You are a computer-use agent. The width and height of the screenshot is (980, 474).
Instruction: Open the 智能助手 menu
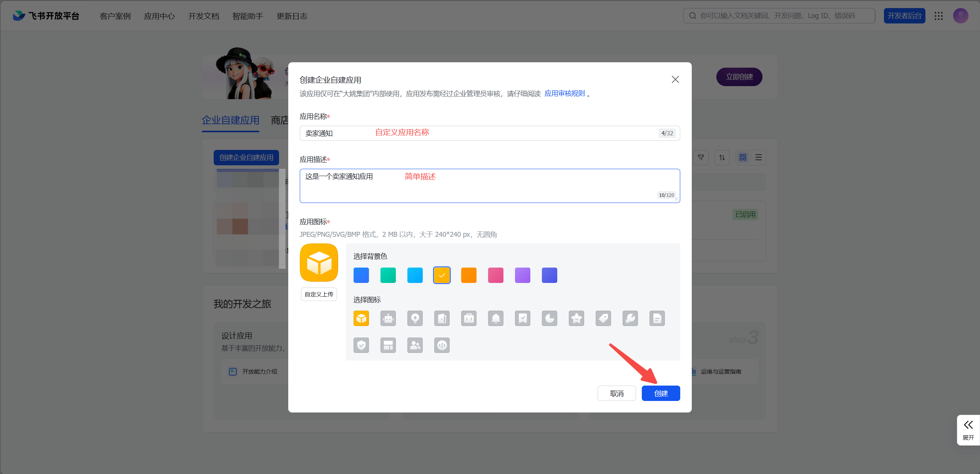point(248,16)
